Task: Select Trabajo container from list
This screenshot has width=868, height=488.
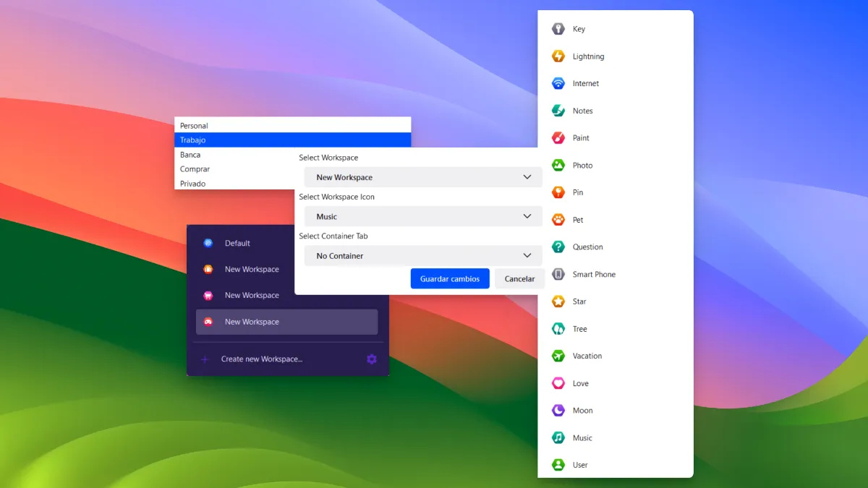Action: coord(292,140)
